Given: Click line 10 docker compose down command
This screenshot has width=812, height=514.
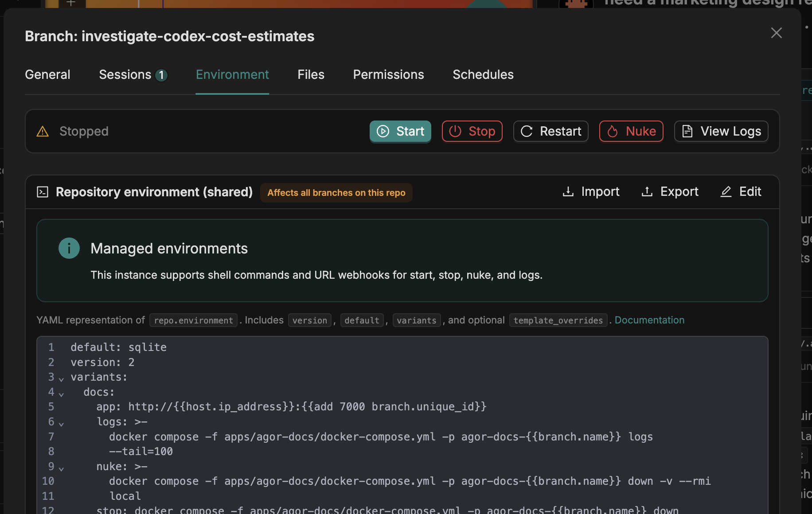Looking at the screenshot, I should pyautogui.click(x=410, y=481).
